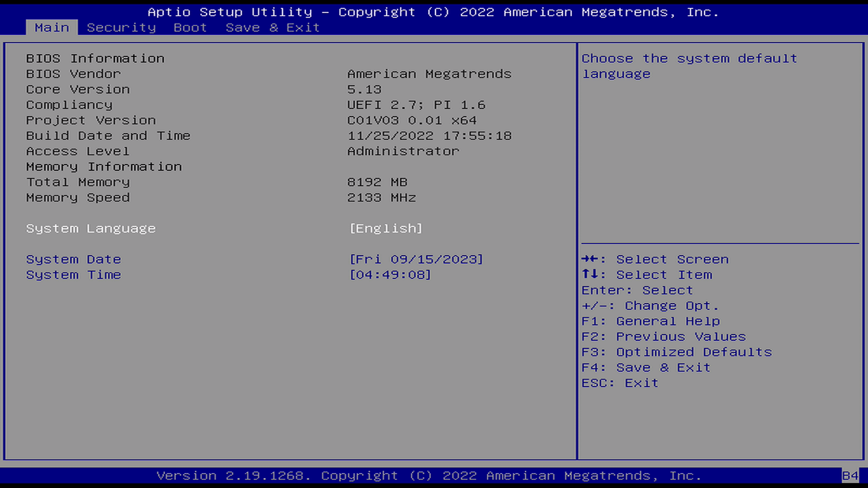Click the BIOS Vendor label
Screen dimensions: 868x488
tap(74, 74)
